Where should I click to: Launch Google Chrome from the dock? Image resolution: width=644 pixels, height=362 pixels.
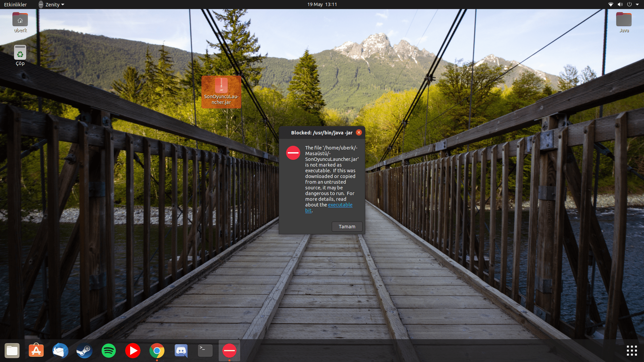pos(157,351)
